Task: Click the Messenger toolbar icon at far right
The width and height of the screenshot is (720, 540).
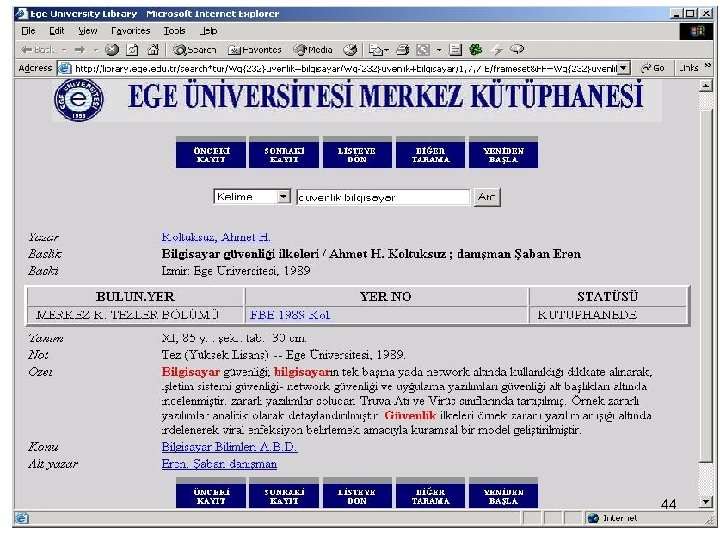Action: (x=518, y=49)
